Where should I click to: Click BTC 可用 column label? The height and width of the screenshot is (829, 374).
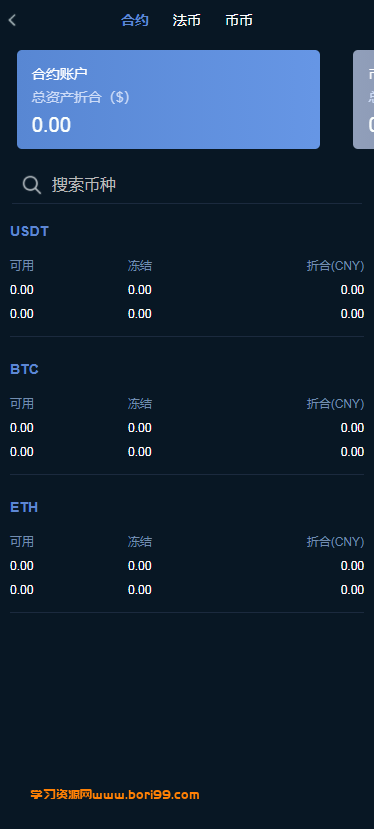(22, 404)
